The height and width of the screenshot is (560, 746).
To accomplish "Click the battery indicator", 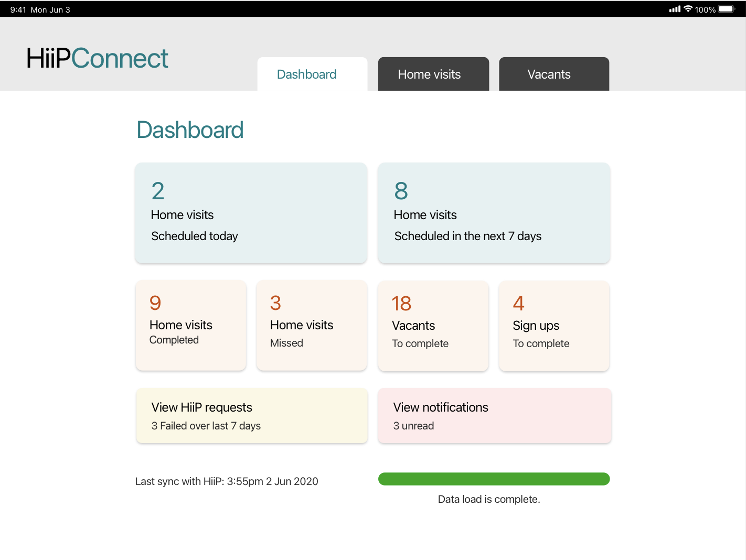I will pos(725,9).
